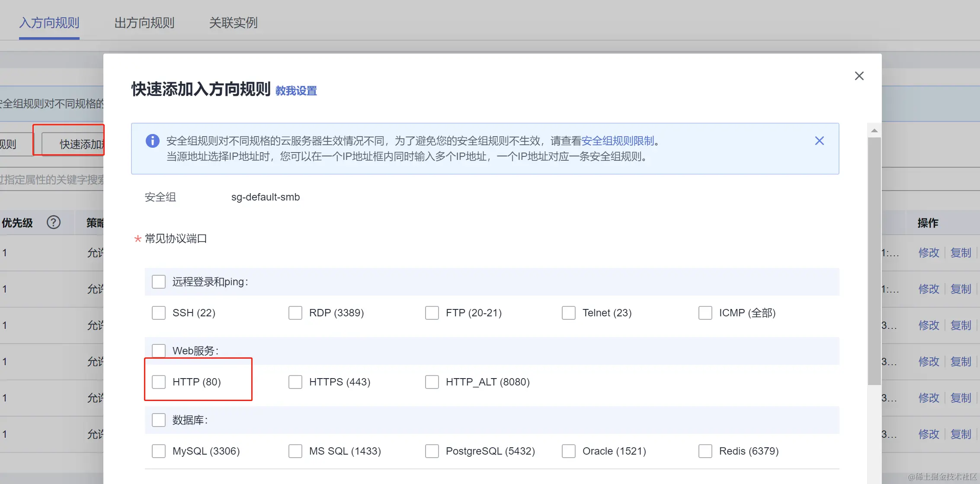Click the help question mark beside 优先级
The width and height of the screenshot is (980, 484).
(x=53, y=222)
